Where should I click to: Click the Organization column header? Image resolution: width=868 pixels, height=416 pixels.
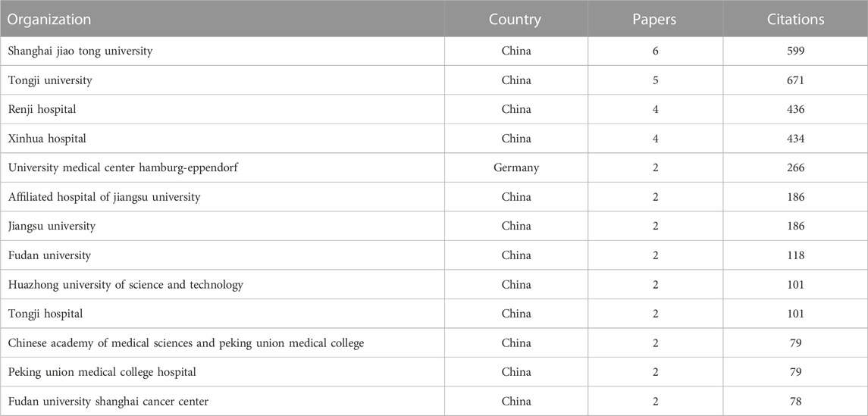(x=49, y=20)
